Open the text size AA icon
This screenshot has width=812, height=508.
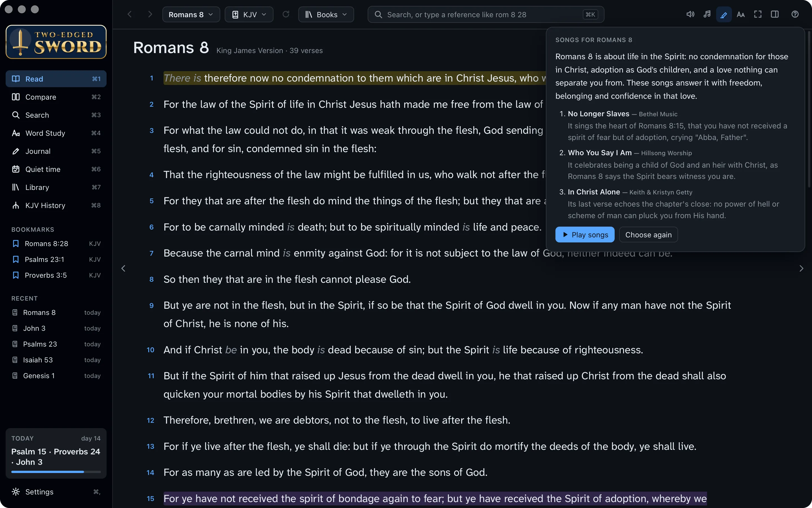[x=741, y=14]
